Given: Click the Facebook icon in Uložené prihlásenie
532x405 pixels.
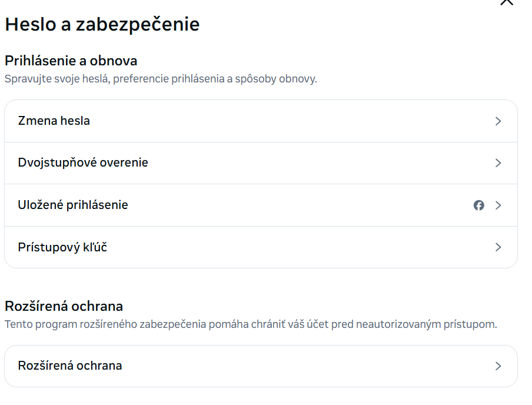Looking at the screenshot, I should click(x=479, y=205).
